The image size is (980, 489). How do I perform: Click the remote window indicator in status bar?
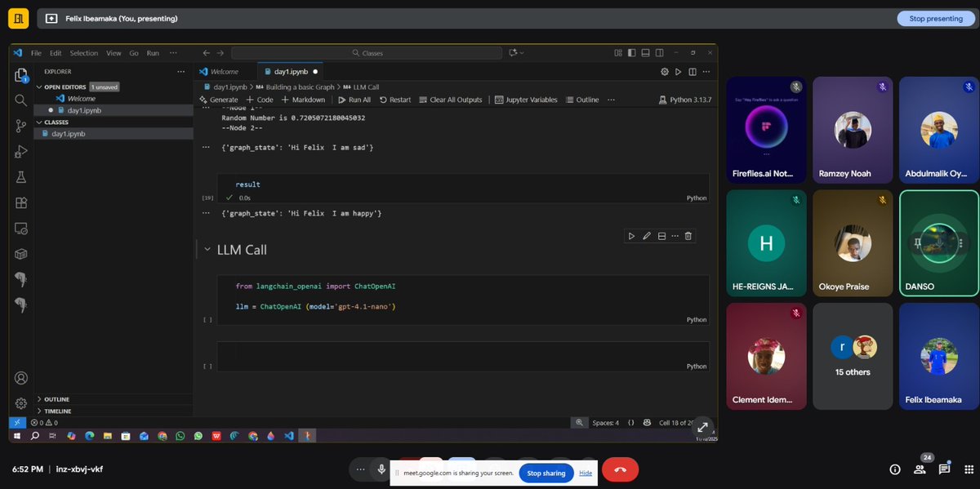(x=18, y=423)
